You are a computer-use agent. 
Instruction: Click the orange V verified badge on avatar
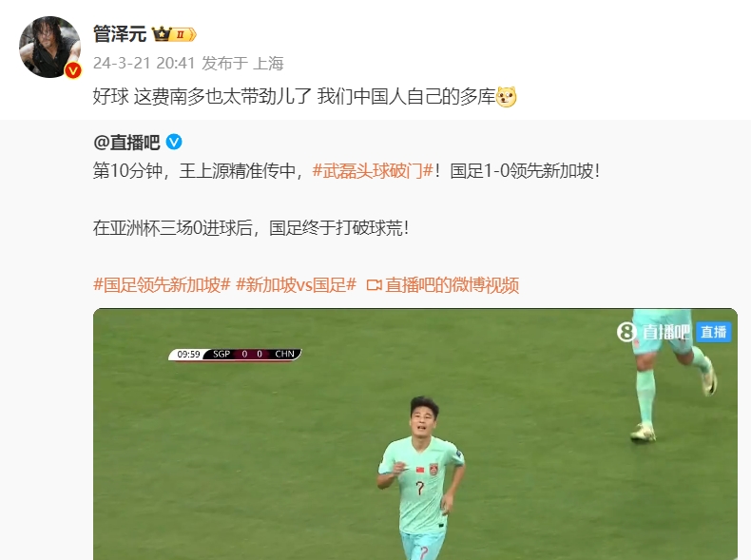[x=73, y=70]
